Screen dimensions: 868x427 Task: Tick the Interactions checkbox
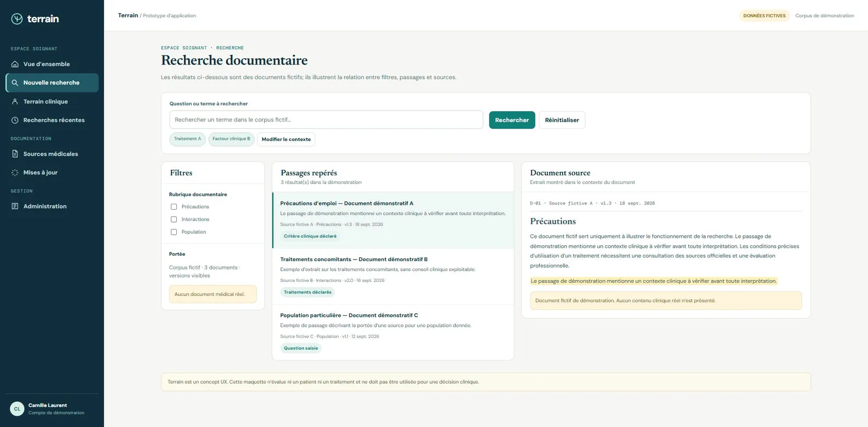pos(174,219)
